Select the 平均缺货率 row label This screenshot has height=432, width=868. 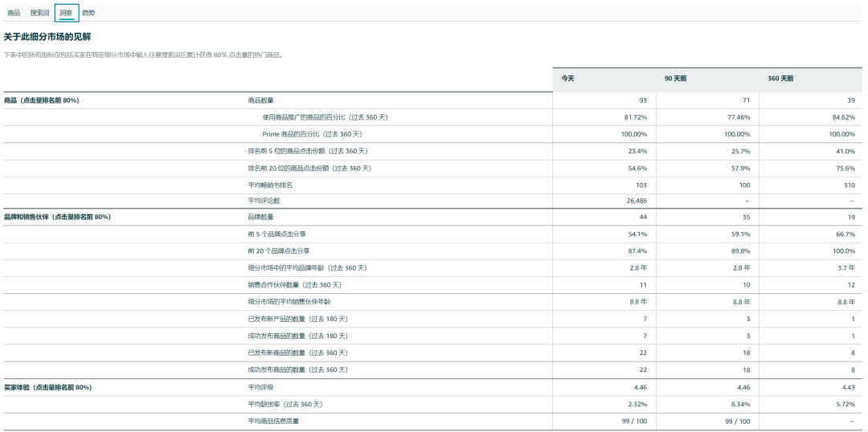(x=285, y=404)
